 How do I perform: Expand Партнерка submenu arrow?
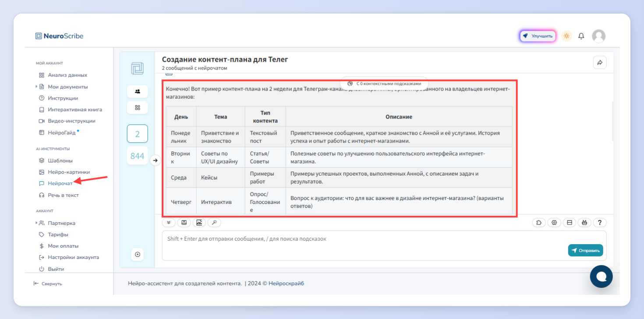pyautogui.click(x=36, y=223)
